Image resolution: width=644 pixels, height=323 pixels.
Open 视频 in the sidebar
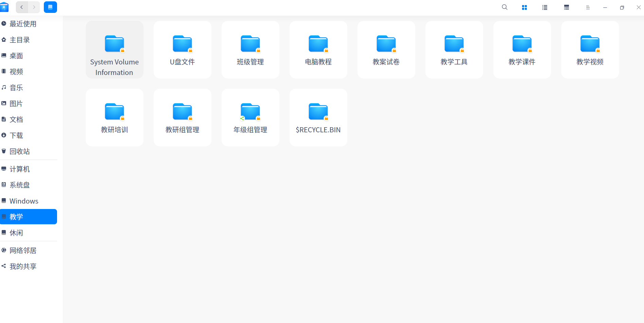click(29, 72)
